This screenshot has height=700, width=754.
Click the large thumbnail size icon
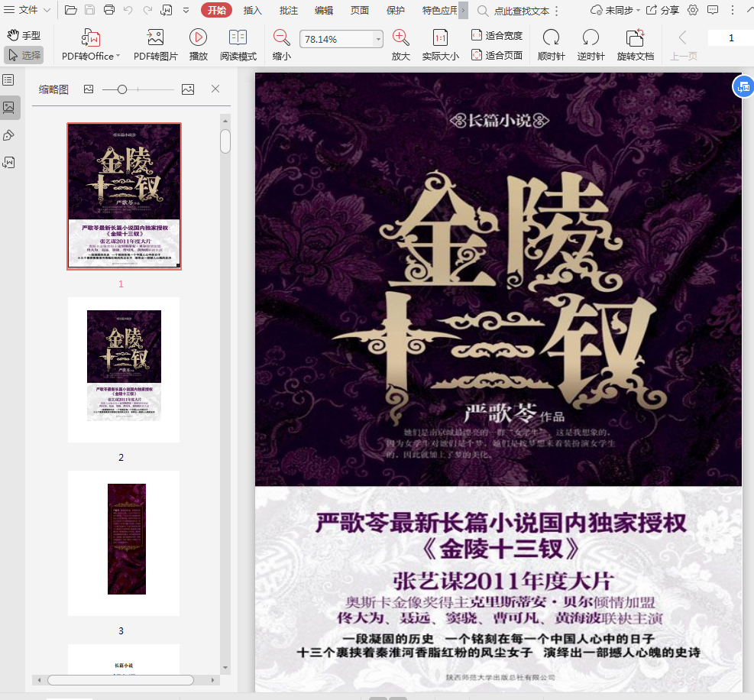(188, 89)
